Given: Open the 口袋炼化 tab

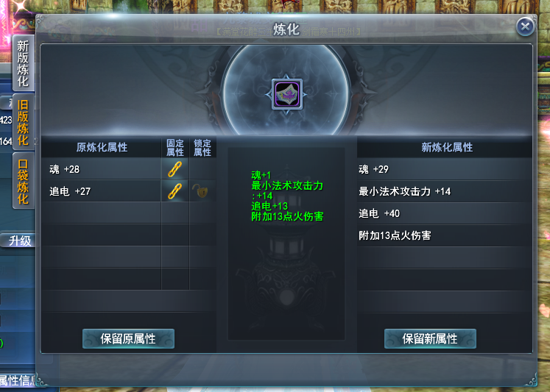Looking at the screenshot, I should (23, 181).
